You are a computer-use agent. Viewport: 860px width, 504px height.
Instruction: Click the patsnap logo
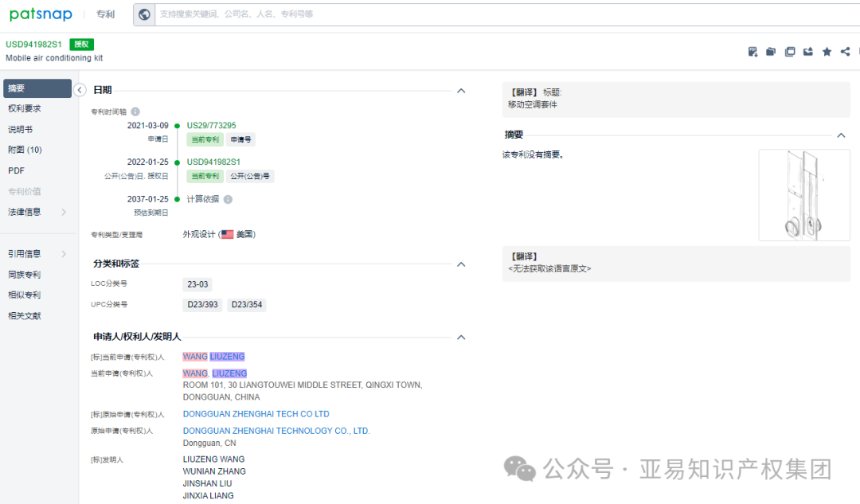click(x=41, y=14)
